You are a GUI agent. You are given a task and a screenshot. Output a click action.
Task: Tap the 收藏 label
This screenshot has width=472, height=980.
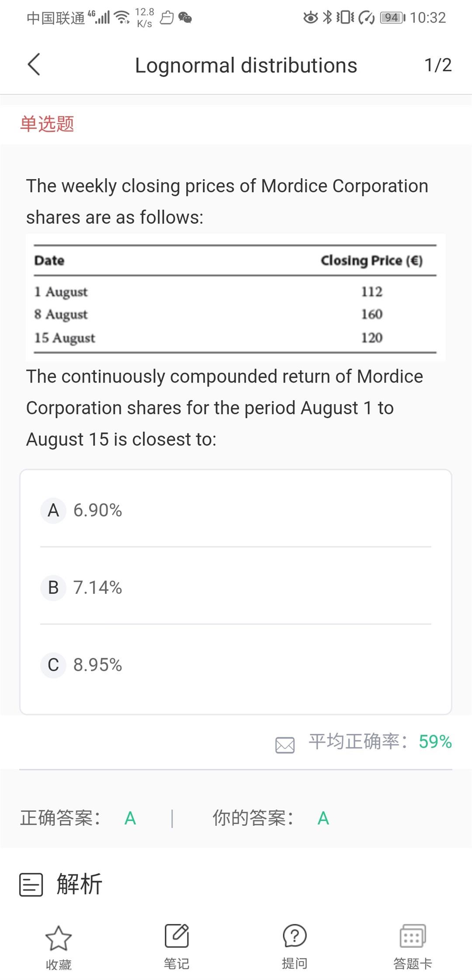click(59, 964)
